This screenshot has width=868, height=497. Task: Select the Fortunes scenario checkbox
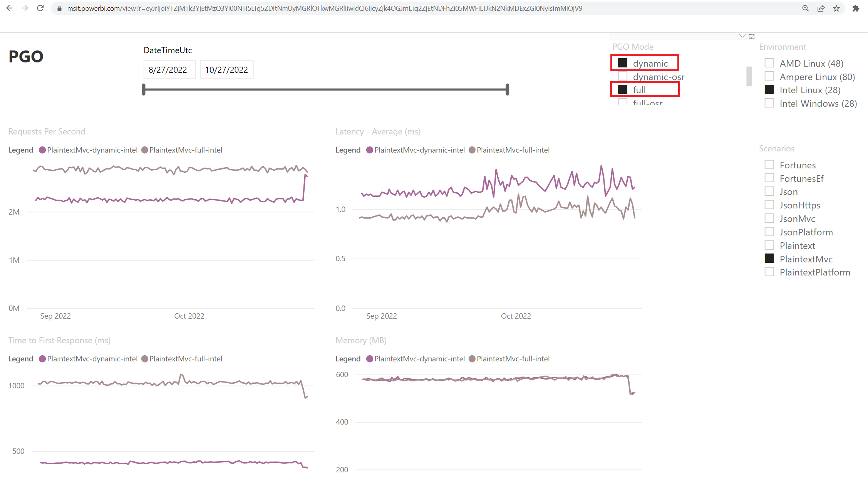(x=769, y=165)
